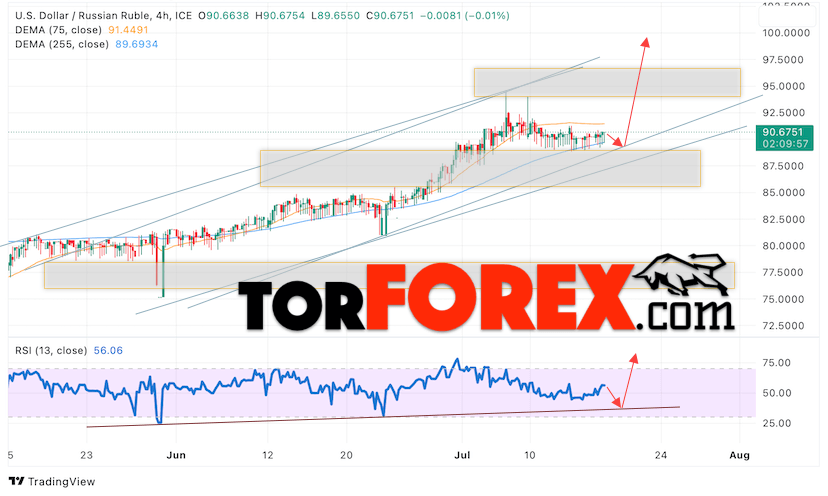Click the DEMA 255 value 89.6934
Viewport: 828px width, 496px height.
pos(137,44)
